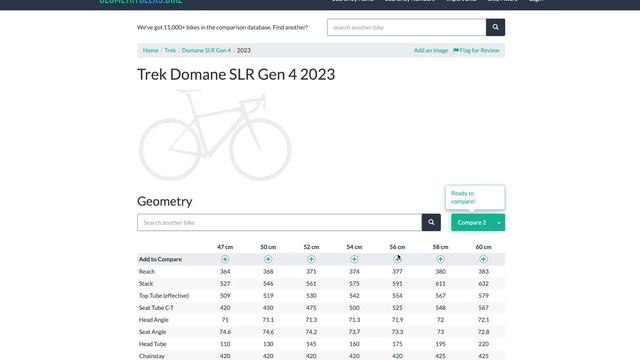
Task: Focus the Geometry 'Search another bike' field
Action: point(280,222)
